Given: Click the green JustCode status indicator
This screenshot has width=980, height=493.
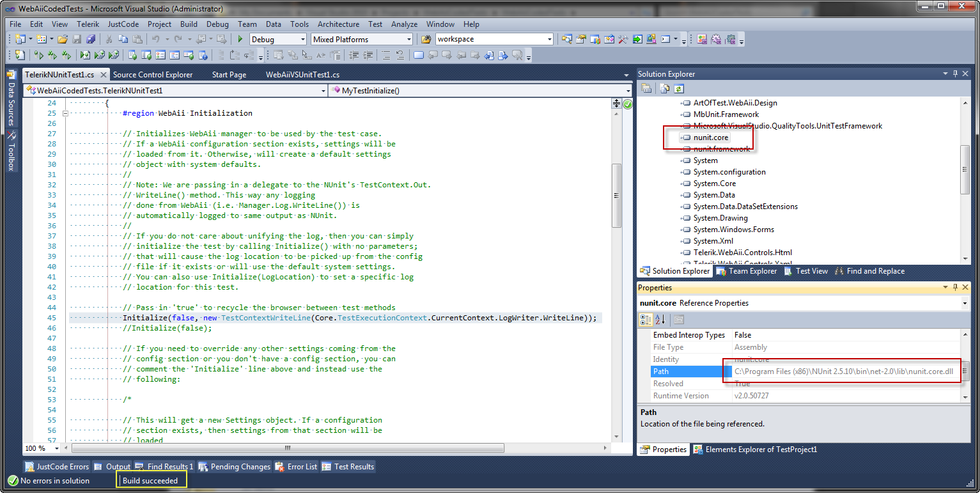Looking at the screenshot, I should 628,104.
